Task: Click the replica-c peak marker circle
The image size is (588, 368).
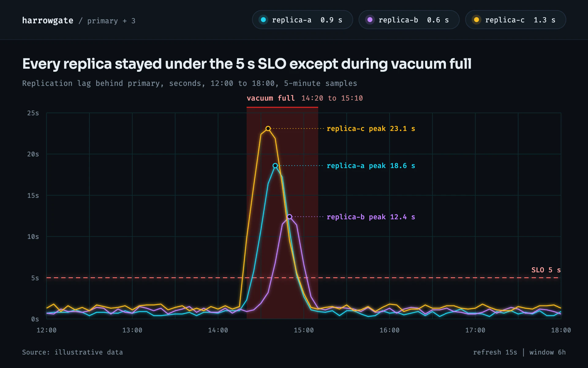Action: pyautogui.click(x=268, y=128)
